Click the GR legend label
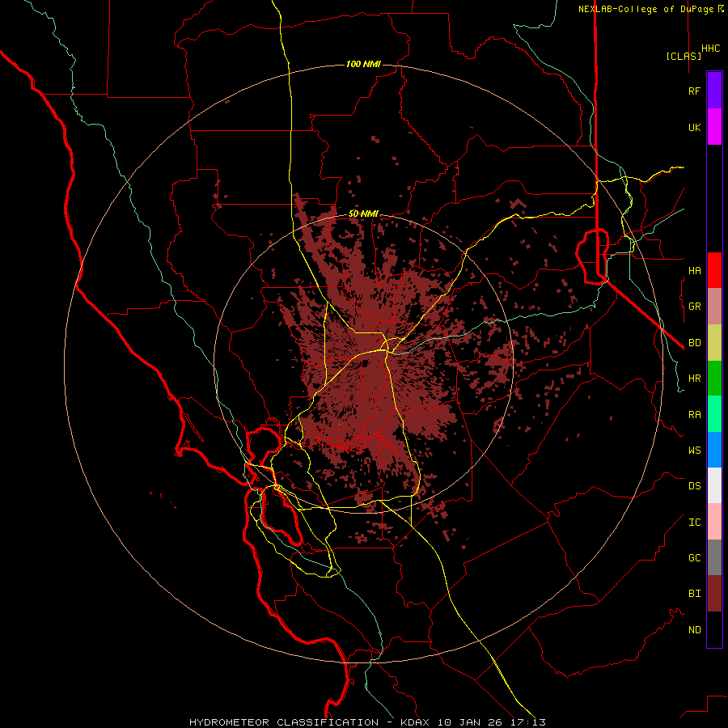Image resolution: width=728 pixels, height=728 pixels. coord(694,307)
